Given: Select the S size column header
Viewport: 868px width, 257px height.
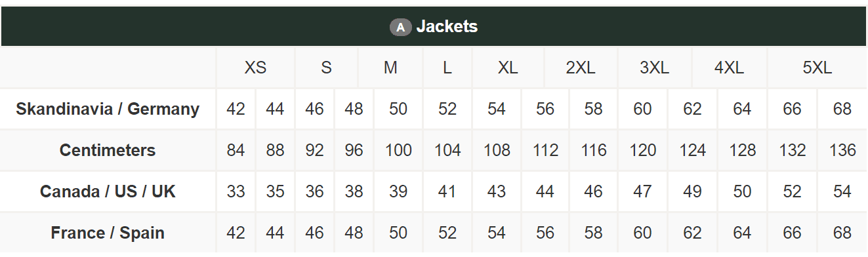Looking at the screenshot, I should coord(326,68).
